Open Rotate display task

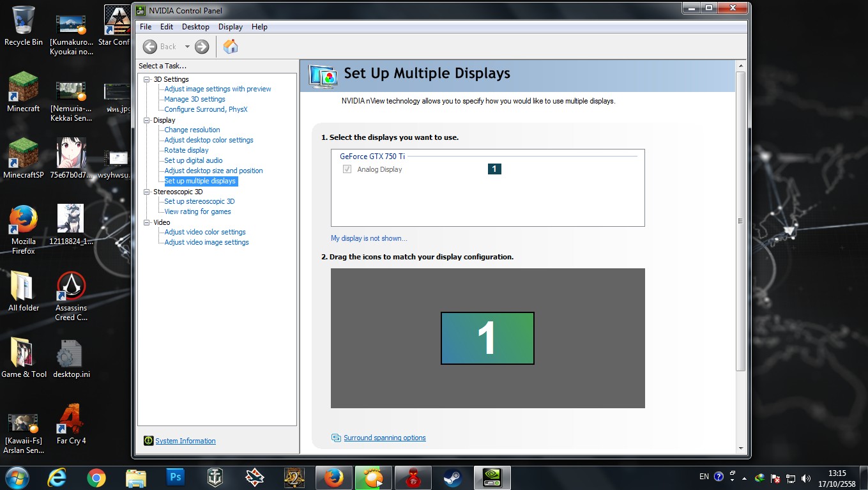[x=187, y=150]
